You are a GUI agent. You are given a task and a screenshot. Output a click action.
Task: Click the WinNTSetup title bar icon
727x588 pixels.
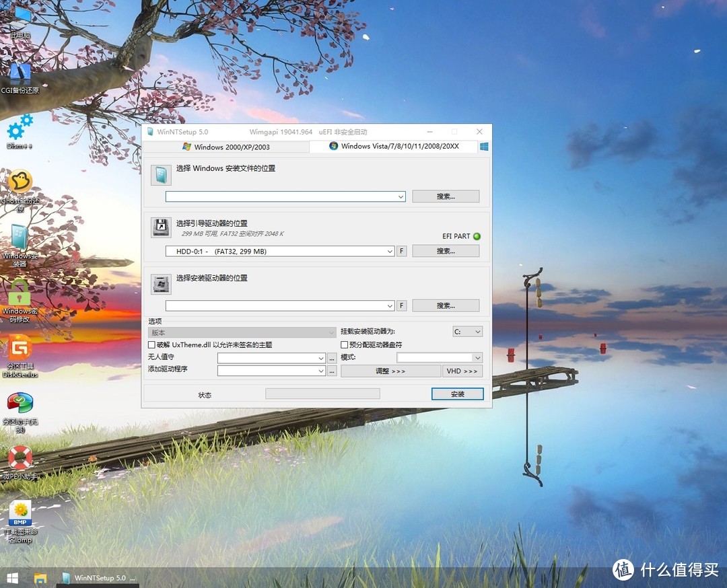[x=150, y=132]
